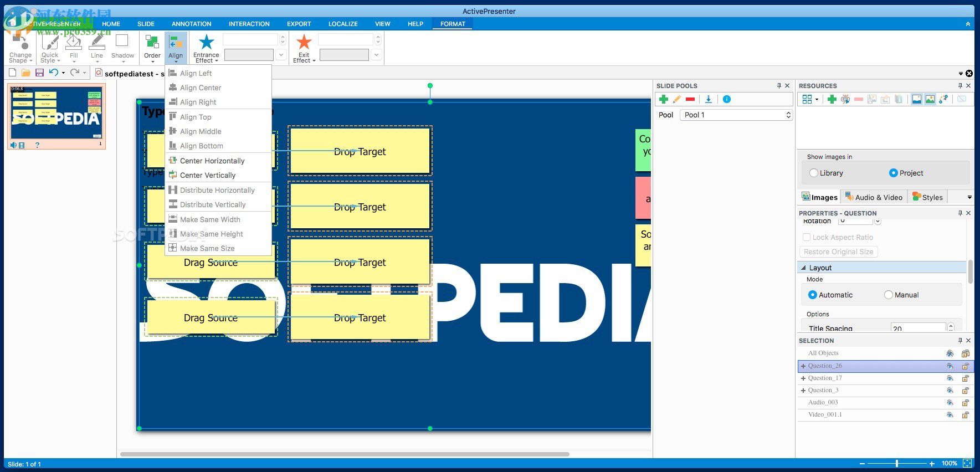
Task: Select the slide 1 thumbnail
Action: tap(56, 113)
